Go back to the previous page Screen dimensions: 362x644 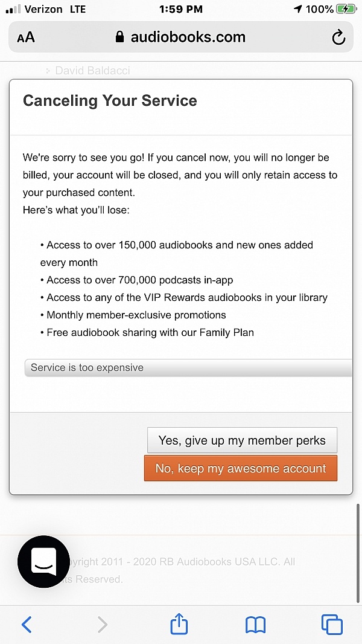(27, 624)
